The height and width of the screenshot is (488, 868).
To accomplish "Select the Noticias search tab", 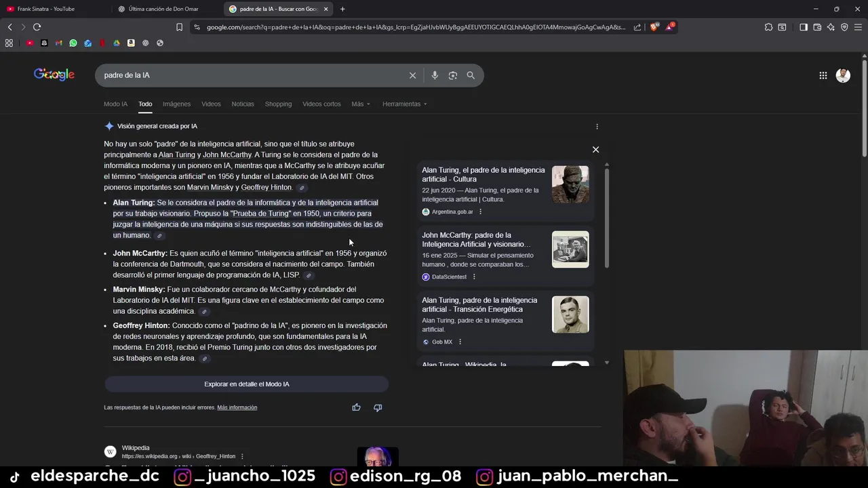I will tap(243, 104).
